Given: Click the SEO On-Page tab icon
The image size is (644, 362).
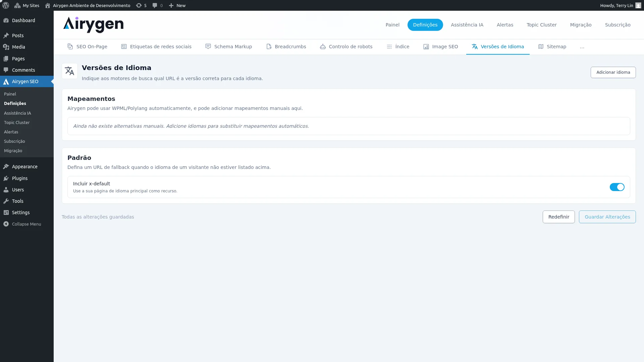Looking at the screenshot, I should pyautogui.click(x=70, y=47).
